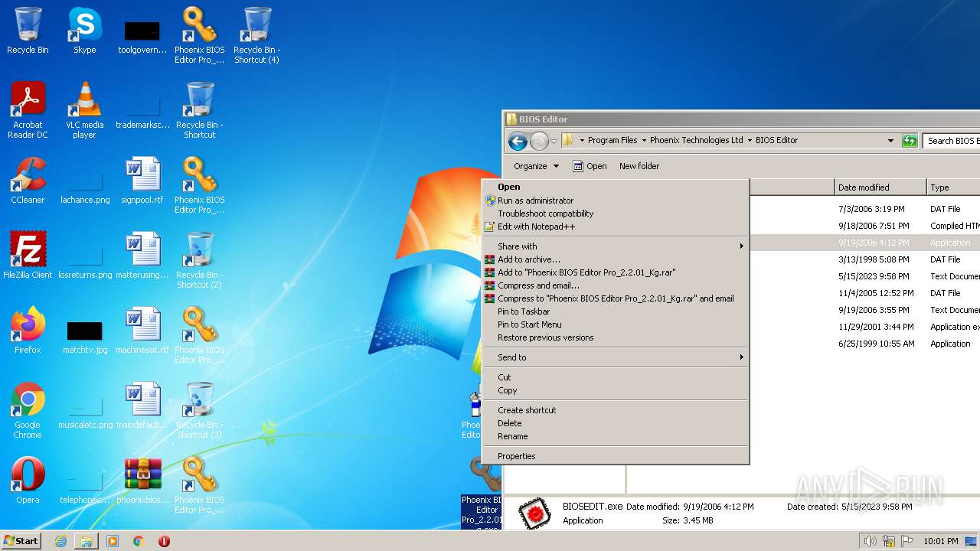Screen dimensions: 980x551
Task: Open Windows Media Player from the taskbar
Action: pos(113,541)
